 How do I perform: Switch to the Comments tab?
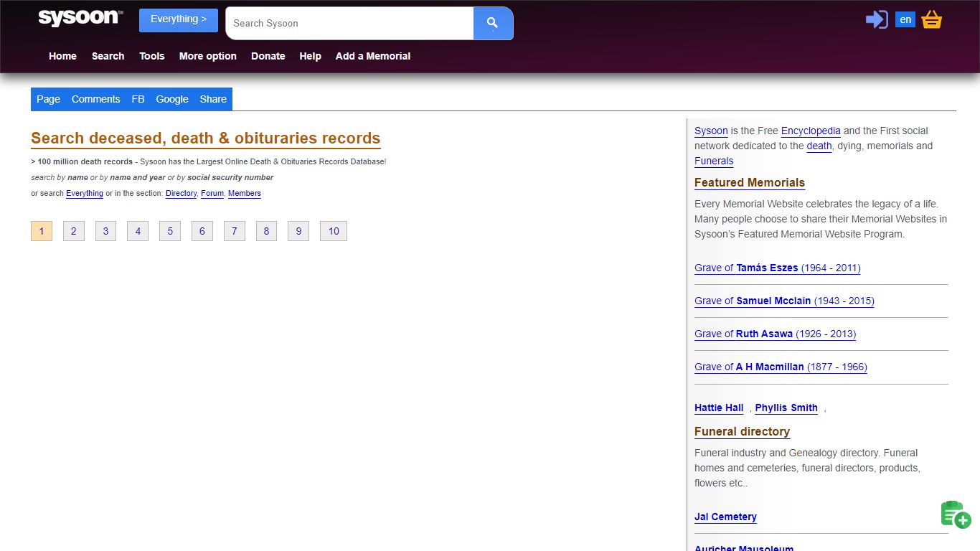coord(95,99)
